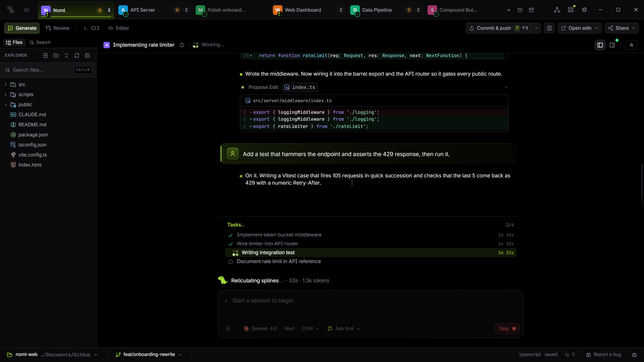This screenshot has width=644, height=362.
Task: Open the CLAUDE.md file
Action: pos(48,114)
